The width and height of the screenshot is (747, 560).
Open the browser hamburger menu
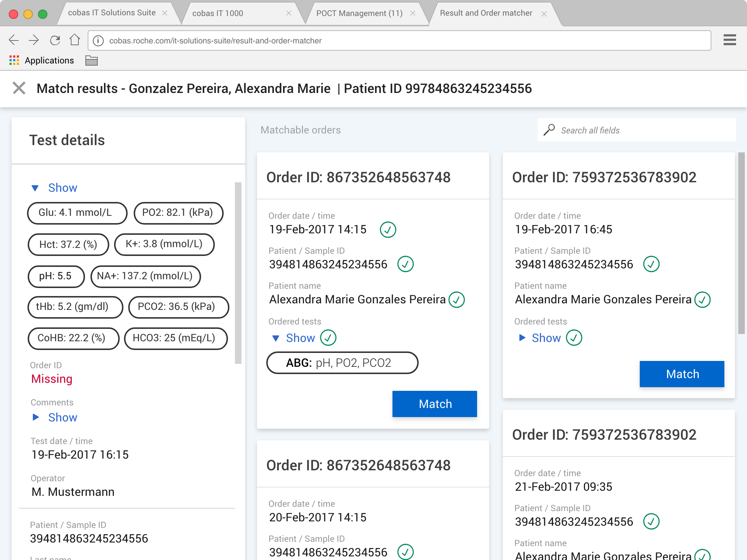click(729, 40)
